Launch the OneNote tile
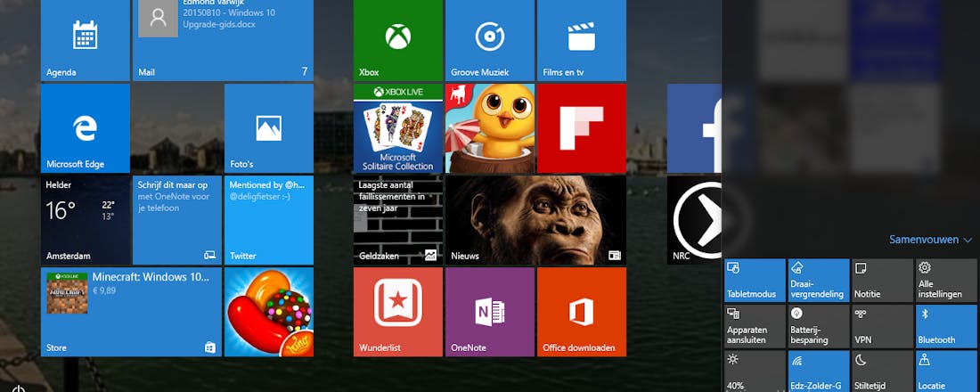Viewport: 980px width, 392px height. [490, 312]
